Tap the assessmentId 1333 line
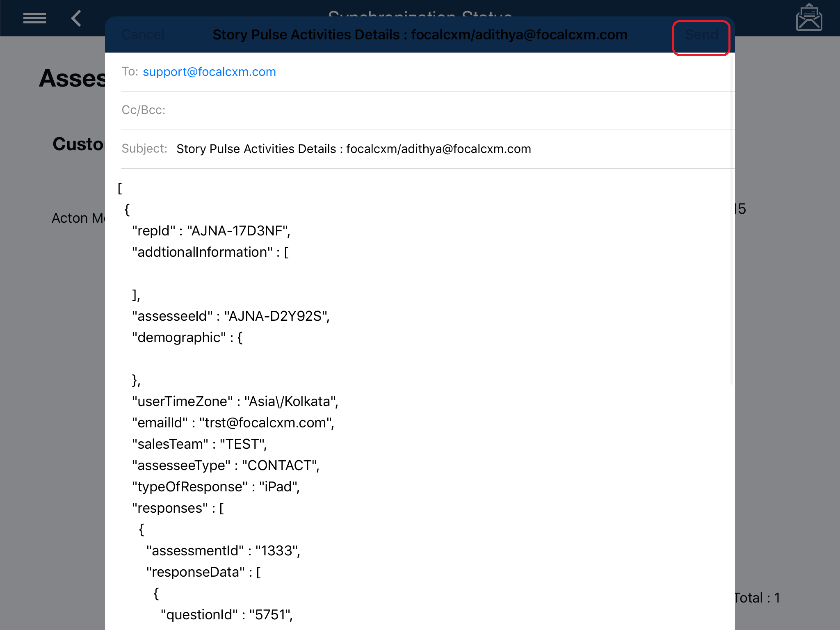840x630 pixels. point(223,551)
